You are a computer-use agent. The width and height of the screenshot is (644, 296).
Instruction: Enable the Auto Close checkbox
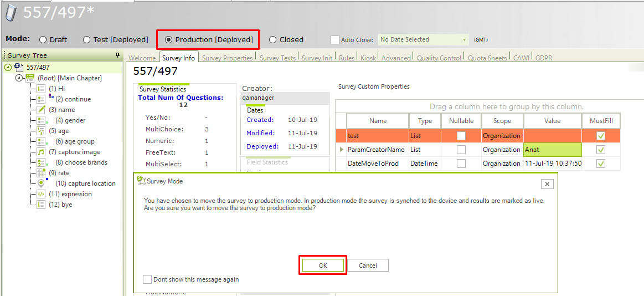335,40
